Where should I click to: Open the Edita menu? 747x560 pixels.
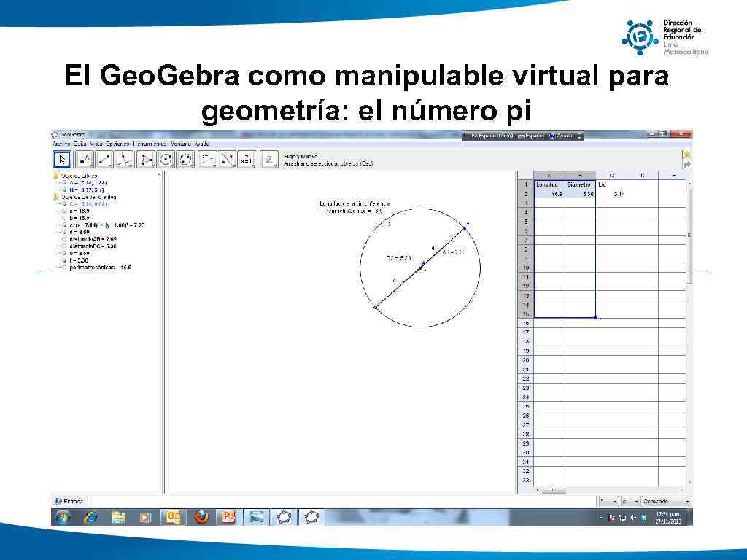[80, 144]
